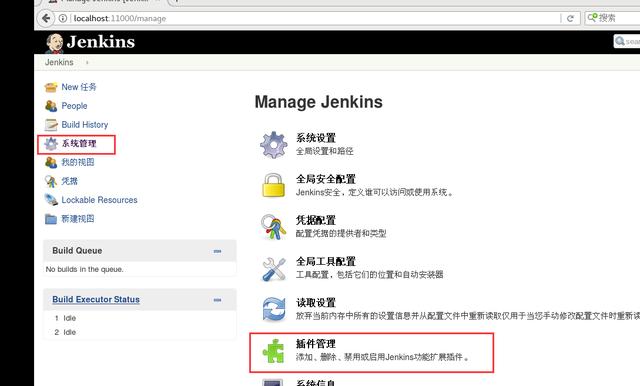Click the People icon in sidebar

(51, 106)
